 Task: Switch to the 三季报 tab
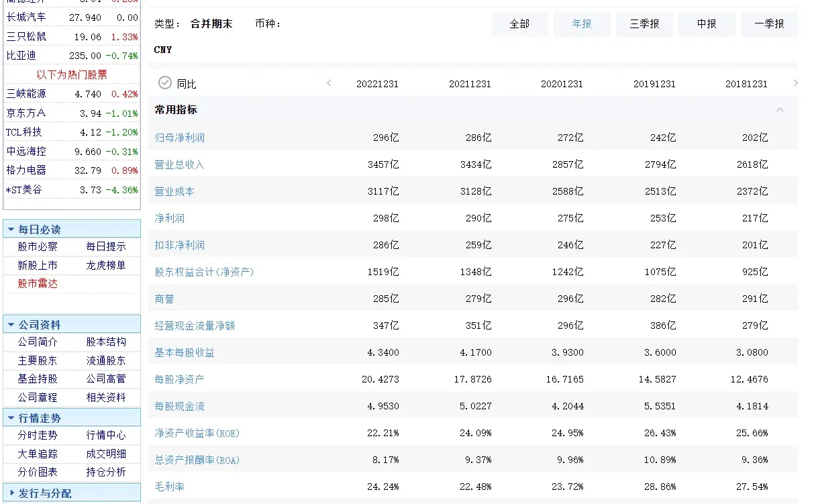644,23
